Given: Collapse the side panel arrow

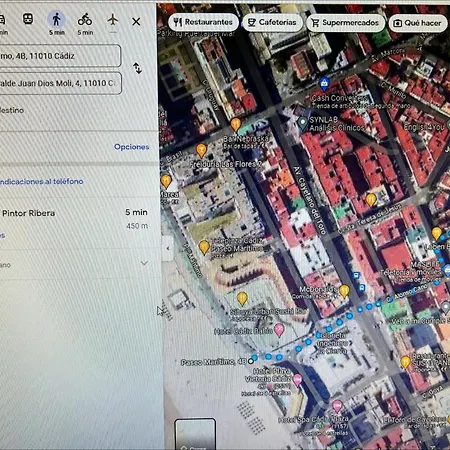Looking at the screenshot, I should coord(168,248).
